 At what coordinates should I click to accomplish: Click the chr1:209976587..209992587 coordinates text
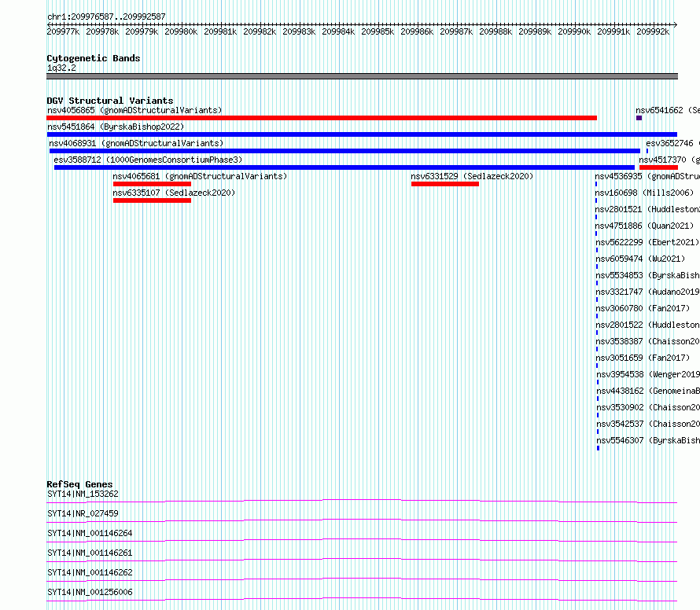[x=106, y=17]
